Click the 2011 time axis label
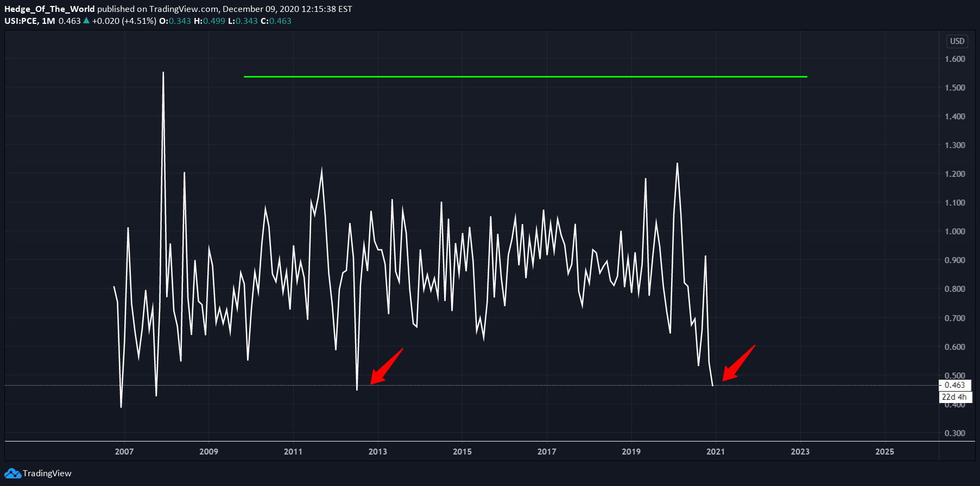The height and width of the screenshot is (486, 980). click(x=293, y=451)
